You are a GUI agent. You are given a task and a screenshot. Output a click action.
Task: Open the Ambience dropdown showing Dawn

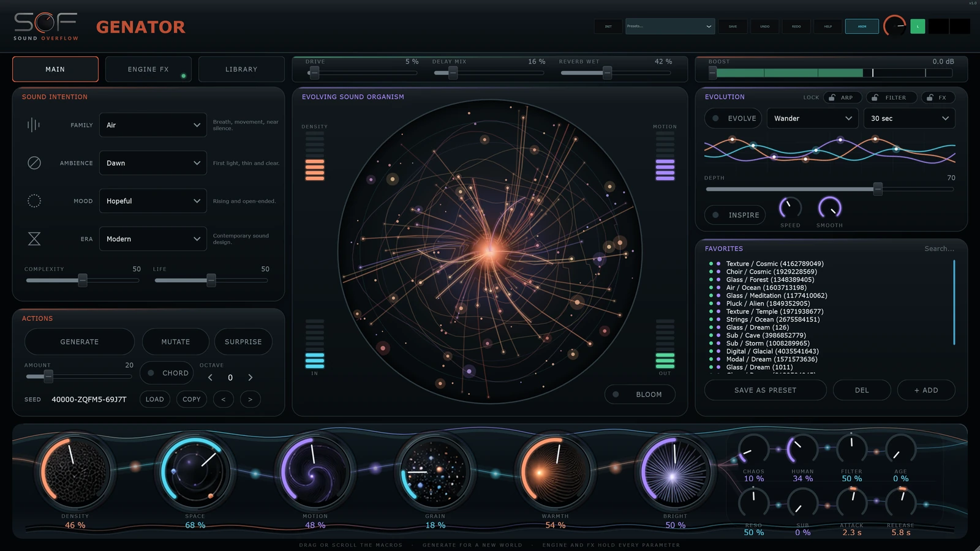pos(153,163)
